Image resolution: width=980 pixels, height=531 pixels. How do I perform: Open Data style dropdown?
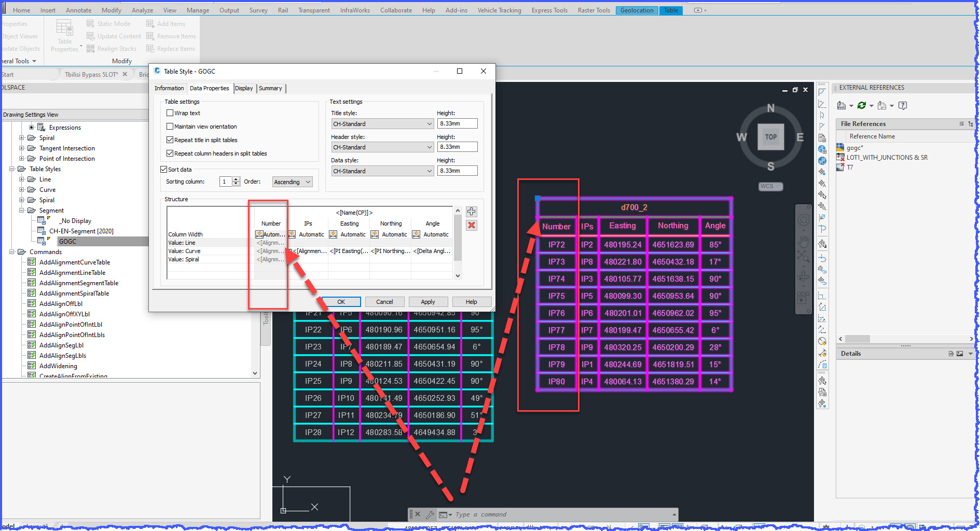[x=382, y=171]
